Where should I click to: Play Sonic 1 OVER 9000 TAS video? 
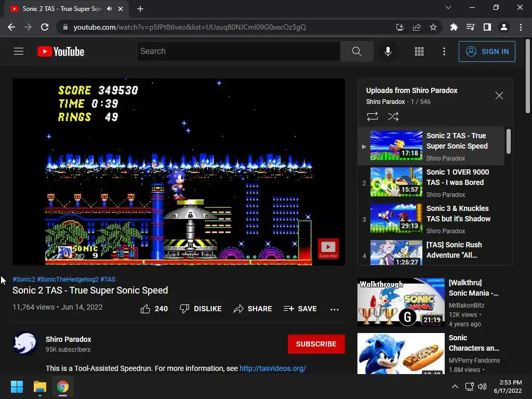coord(431,182)
